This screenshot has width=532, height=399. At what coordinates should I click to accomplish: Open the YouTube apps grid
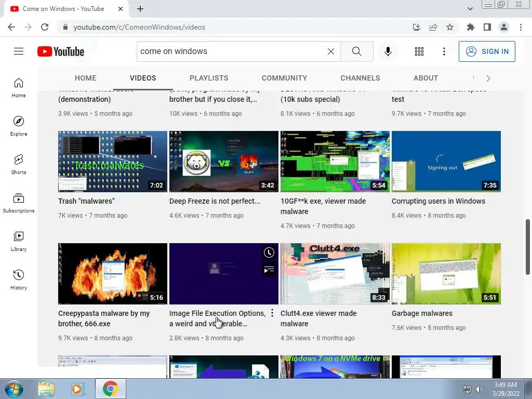[x=419, y=51]
